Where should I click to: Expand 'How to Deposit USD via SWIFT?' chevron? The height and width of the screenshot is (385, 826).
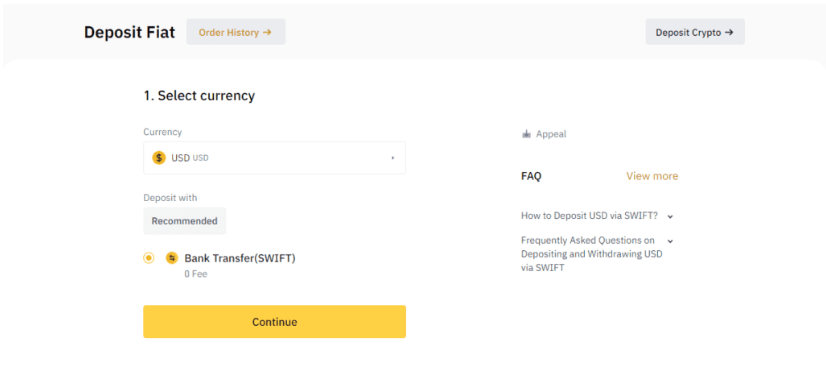pos(670,216)
